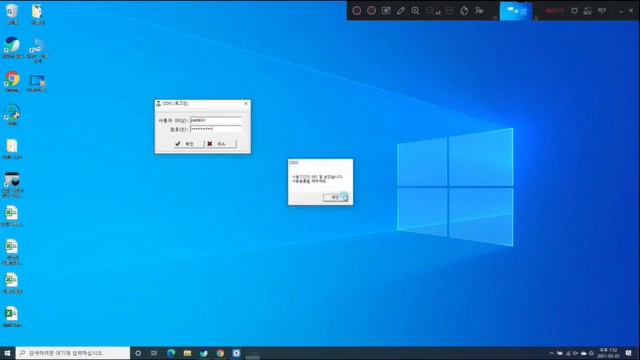The width and height of the screenshot is (640, 360).
Task: Click the taskbar clock and date
Action: (x=608, y=353)
